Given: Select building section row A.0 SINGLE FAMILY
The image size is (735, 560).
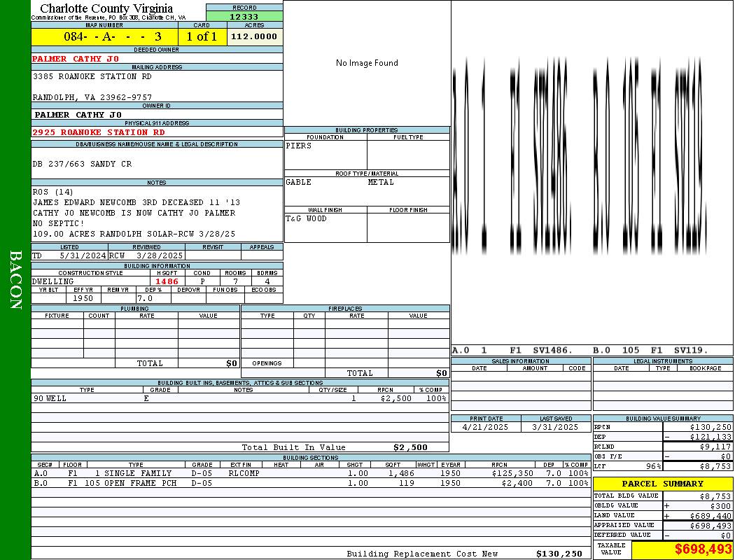Looking at the screenshot, I should 310,473.
